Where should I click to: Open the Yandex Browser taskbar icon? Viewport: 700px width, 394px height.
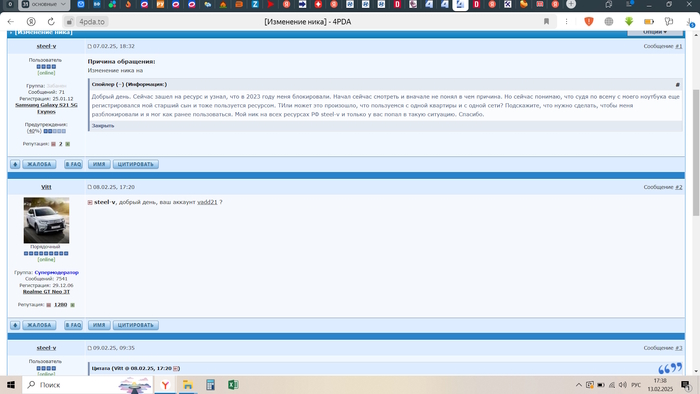165,385
